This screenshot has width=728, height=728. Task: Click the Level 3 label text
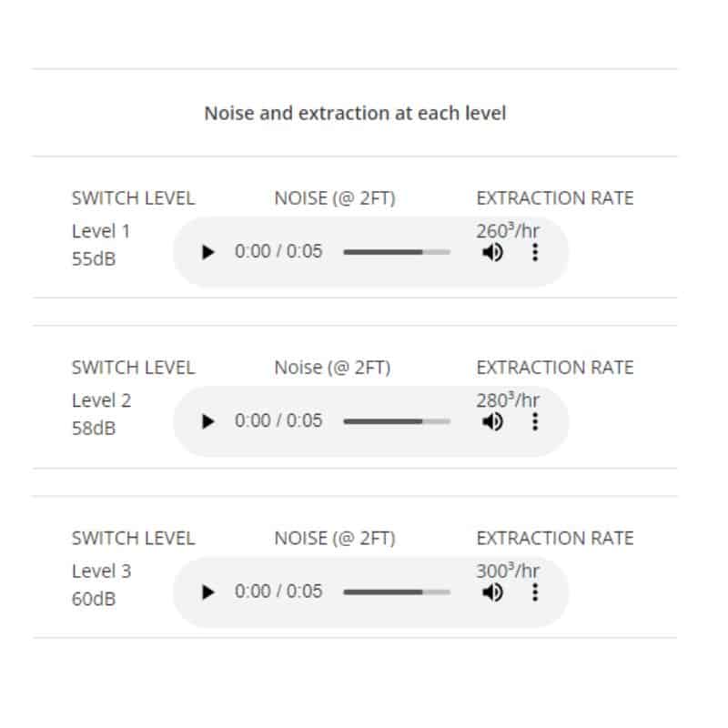click(100, 571)
